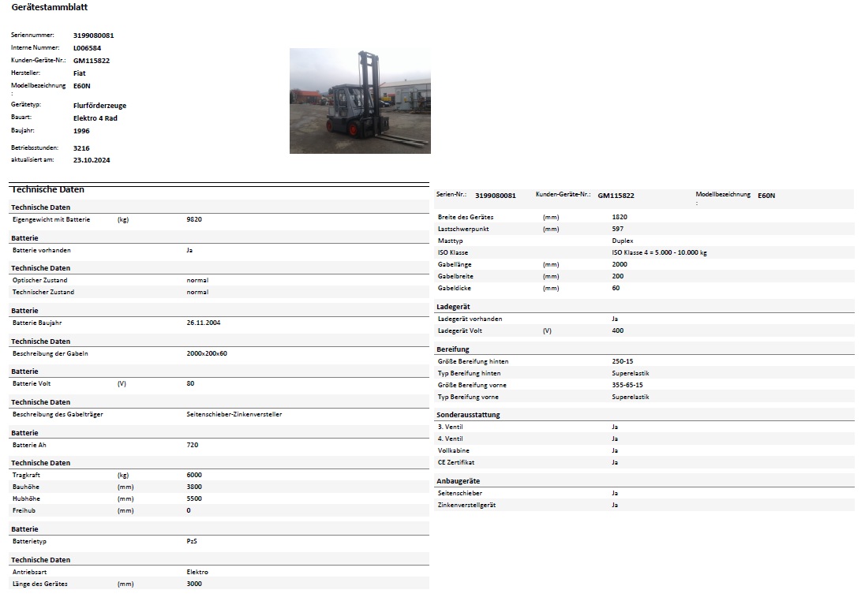Select Batterietyp value PzS
This screenshot has height=616, width=865.
[x=192, y=541]
